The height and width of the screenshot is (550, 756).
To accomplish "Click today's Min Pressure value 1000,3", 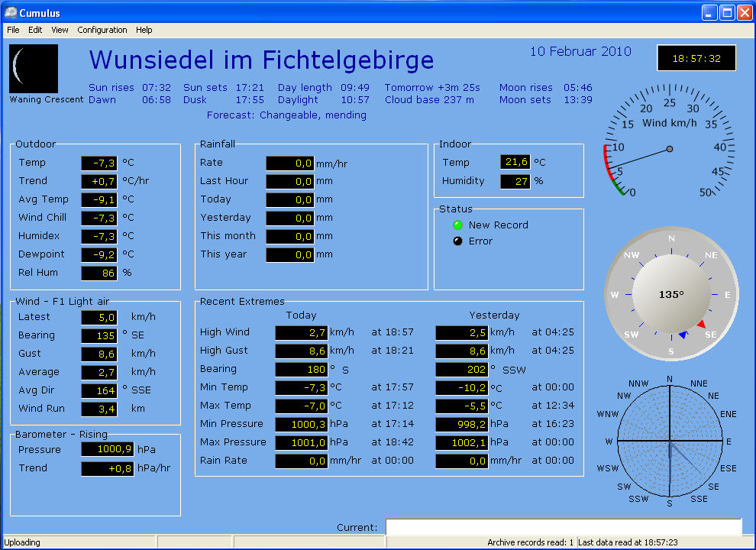I will (x=302, y=425).
